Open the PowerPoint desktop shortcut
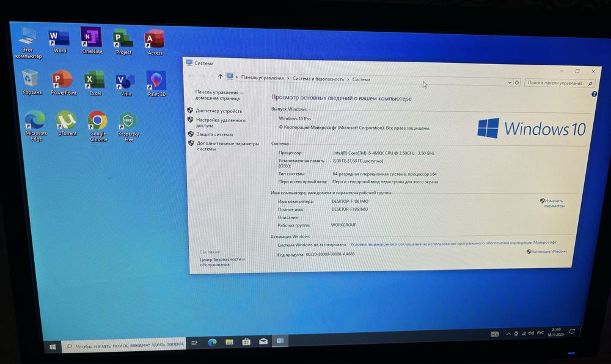 click(x=64, y=83)
